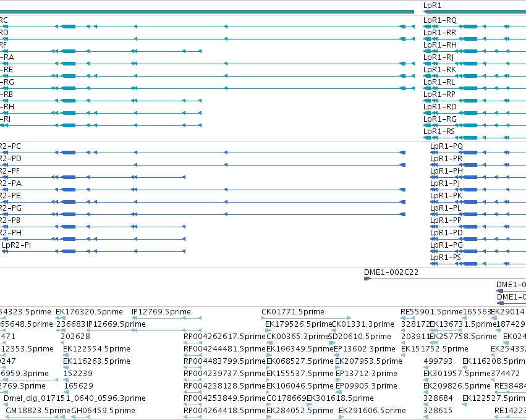Open EST EK068527.5prime
Screen dimensions: 526x420
pyautogui.click(x=300, y=361)
